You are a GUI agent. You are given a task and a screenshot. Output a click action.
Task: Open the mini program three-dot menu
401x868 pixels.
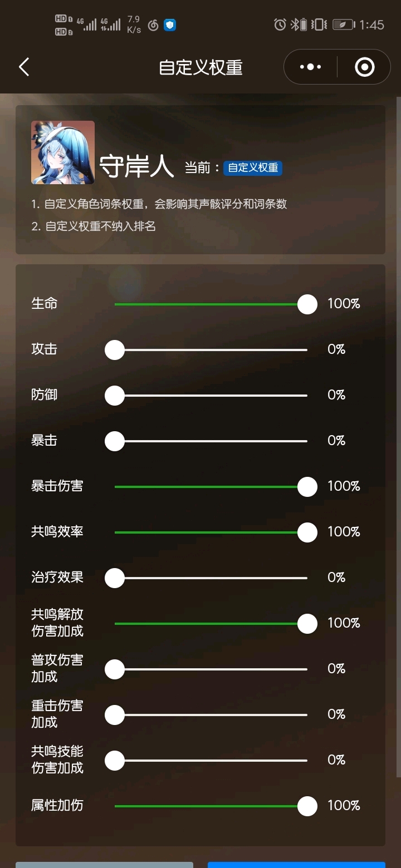310,67
